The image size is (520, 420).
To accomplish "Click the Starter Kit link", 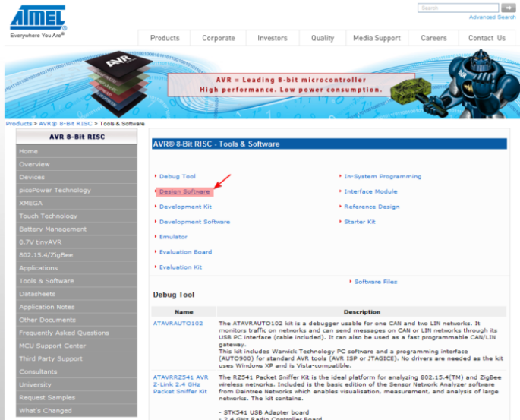I will [x=360, y=222].
